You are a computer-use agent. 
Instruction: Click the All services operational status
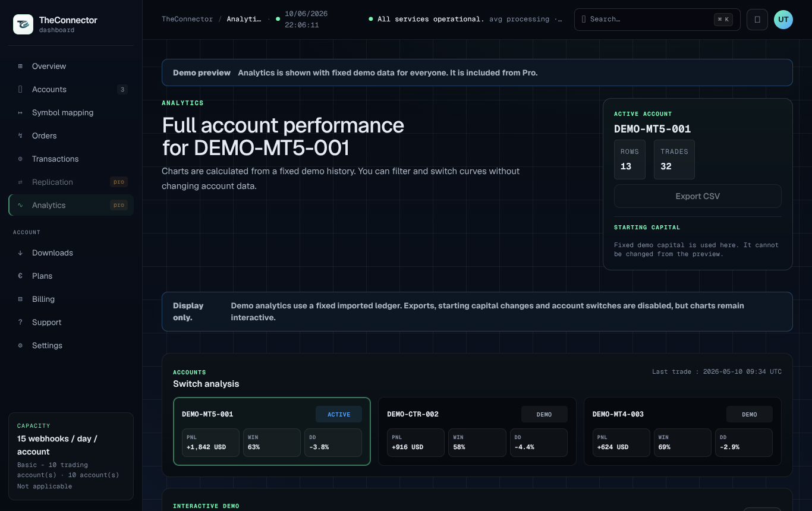431,19
